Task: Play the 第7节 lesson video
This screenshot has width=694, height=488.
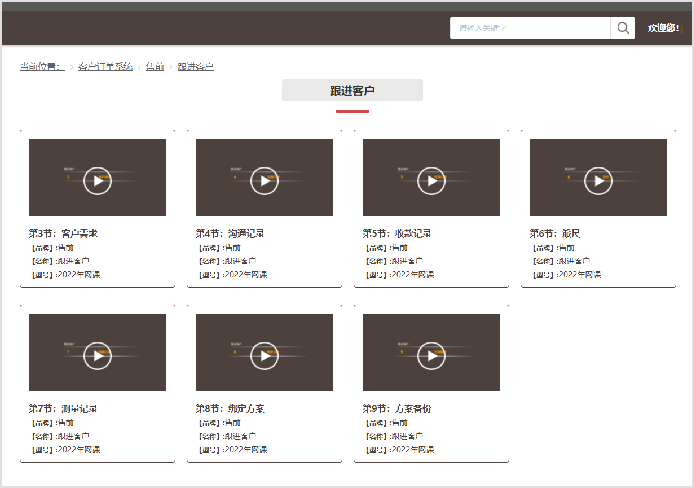Action: coord(97,355)
